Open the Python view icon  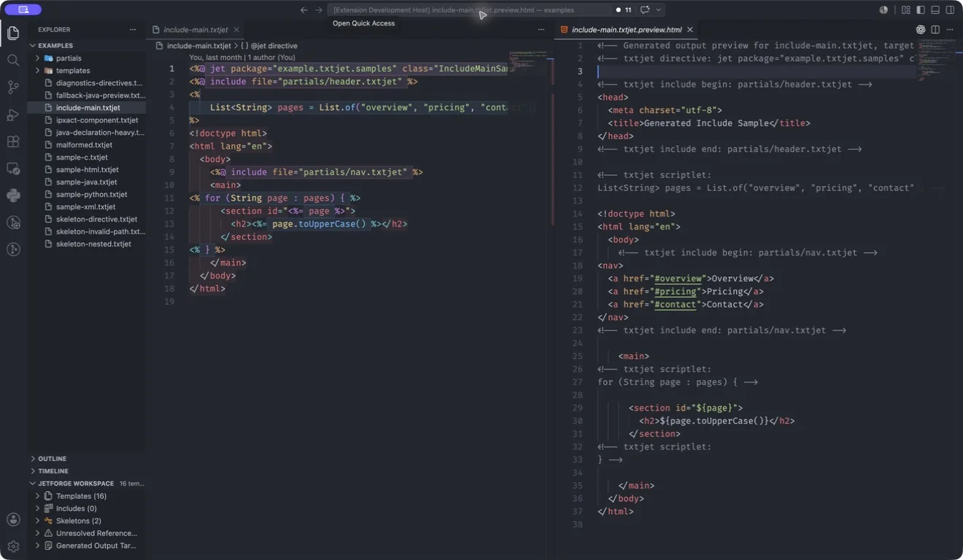coord(13,195)
